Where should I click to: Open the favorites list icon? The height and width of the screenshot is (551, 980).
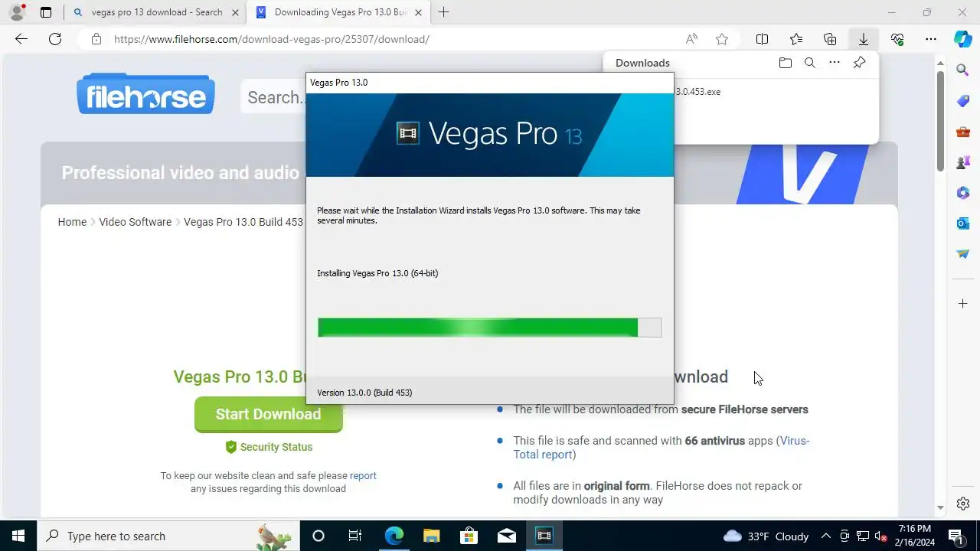tap(796, 39)
